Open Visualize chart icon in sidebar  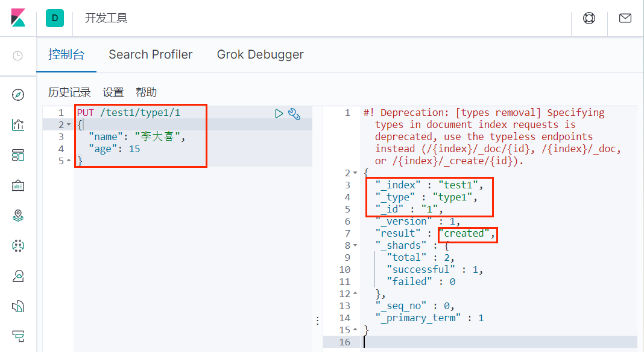tap(18, 125)
